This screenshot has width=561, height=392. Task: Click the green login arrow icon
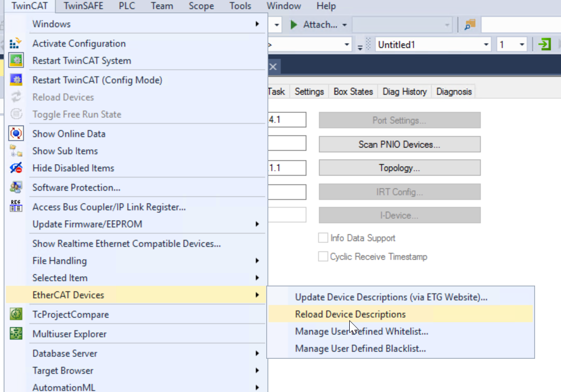pos(544,45)
